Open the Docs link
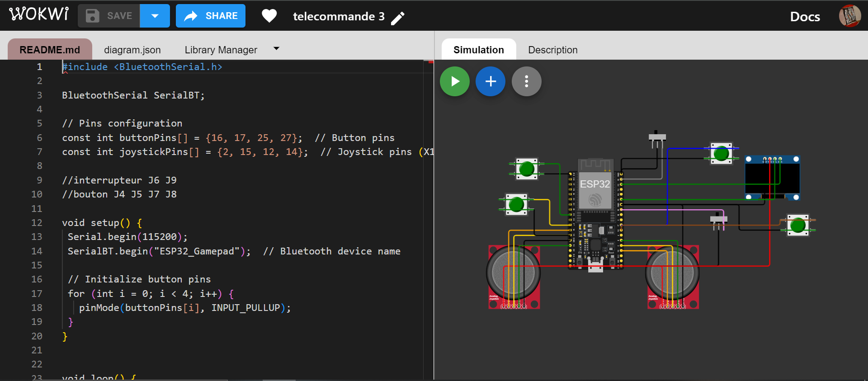 (x=805, y=17)
